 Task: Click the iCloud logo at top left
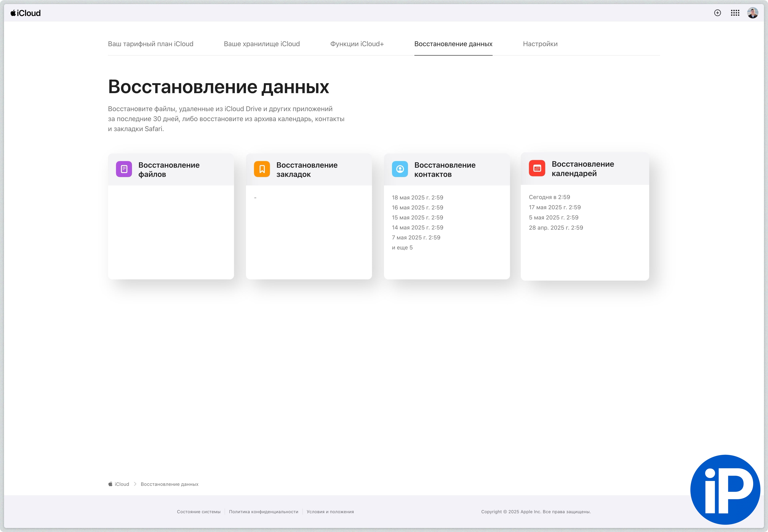(26, 13)
